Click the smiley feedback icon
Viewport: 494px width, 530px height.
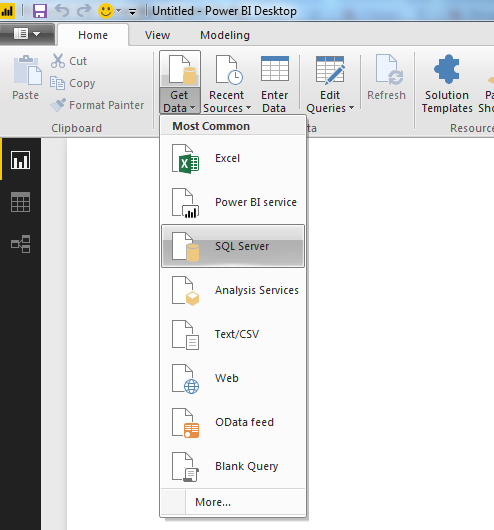click(x=105, y=11)
